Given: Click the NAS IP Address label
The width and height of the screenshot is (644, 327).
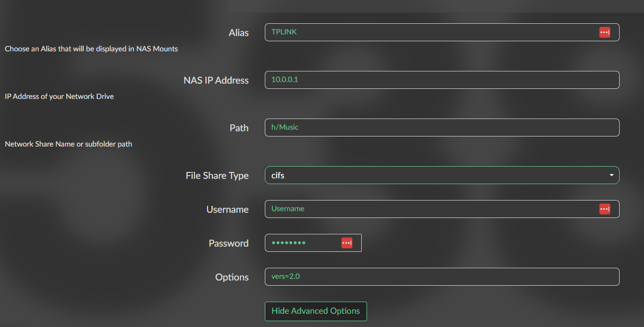Looking at the screenshot, I should 216,80.
